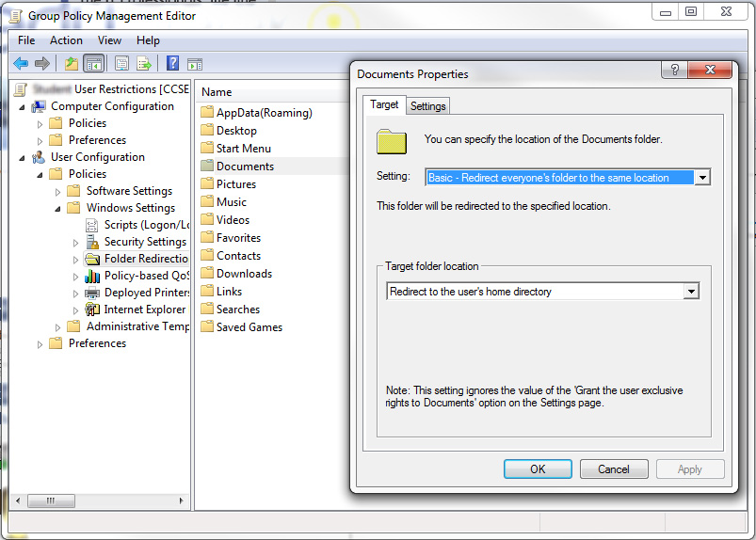The width and height of the screenshot is (756, 540).
Task: Click the Start Menu folder icon
Action: tap(207, 148)
